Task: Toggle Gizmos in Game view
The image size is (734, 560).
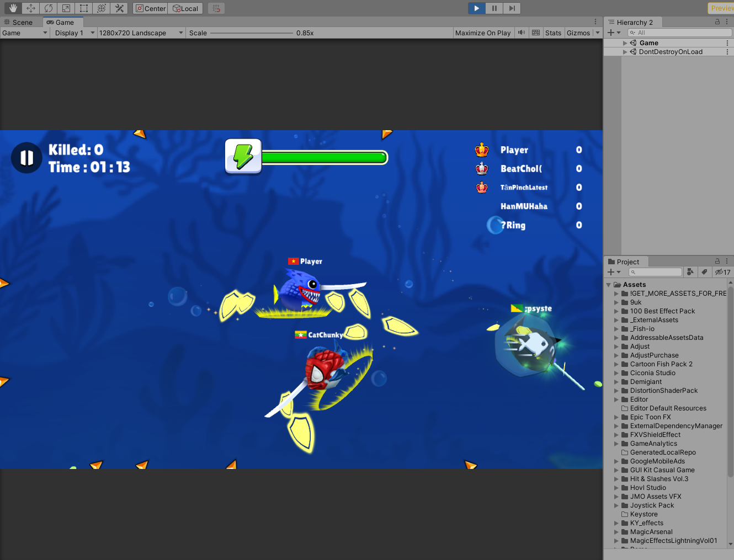Action: tap(578, 33)
